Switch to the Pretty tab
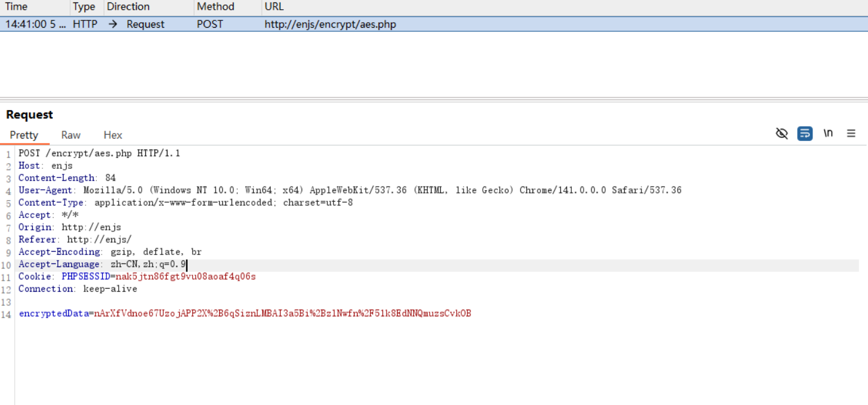 (24, 135)
